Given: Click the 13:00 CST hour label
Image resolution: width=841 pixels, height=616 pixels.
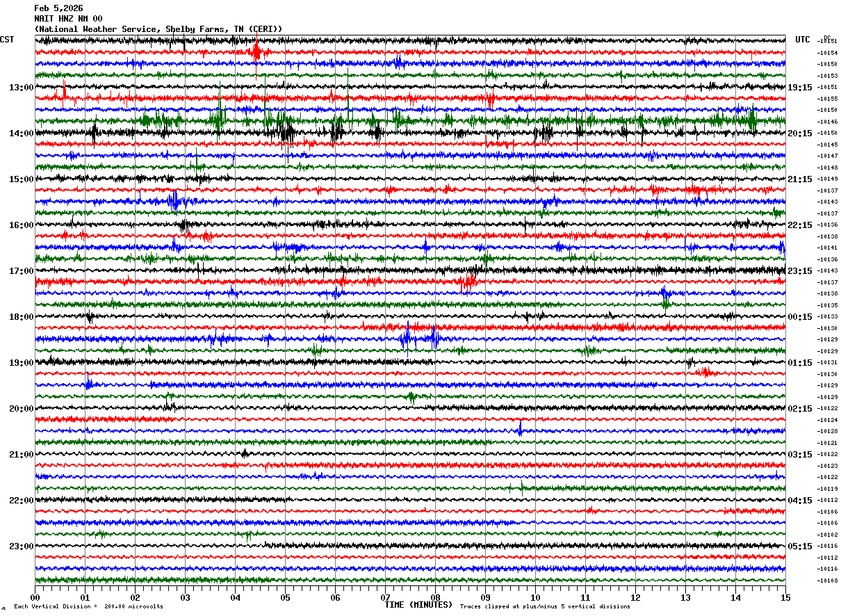Looking at the screenshot, I should pos(22,88).
